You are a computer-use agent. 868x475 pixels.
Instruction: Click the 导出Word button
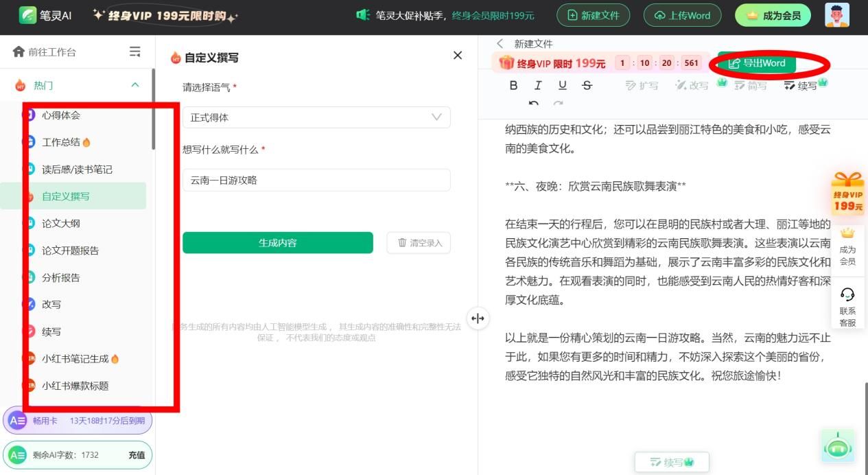pos(757,63)
